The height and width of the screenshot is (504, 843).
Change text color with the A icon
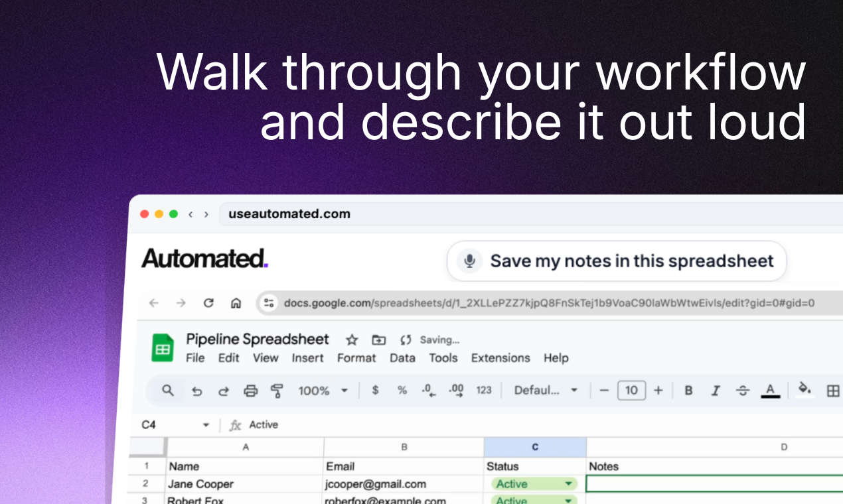tap(771, 391)
